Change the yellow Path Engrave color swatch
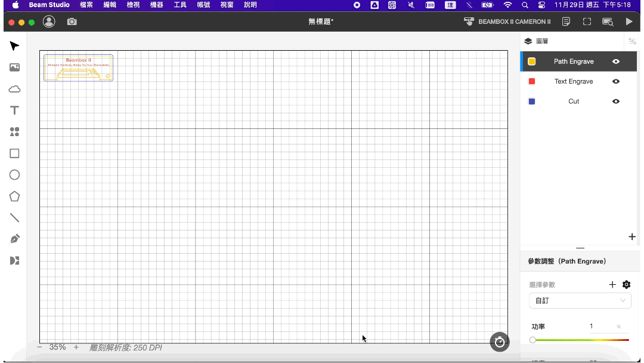Image resolution: width=644 pixels, height=363 pixels. tap(531, 61)
